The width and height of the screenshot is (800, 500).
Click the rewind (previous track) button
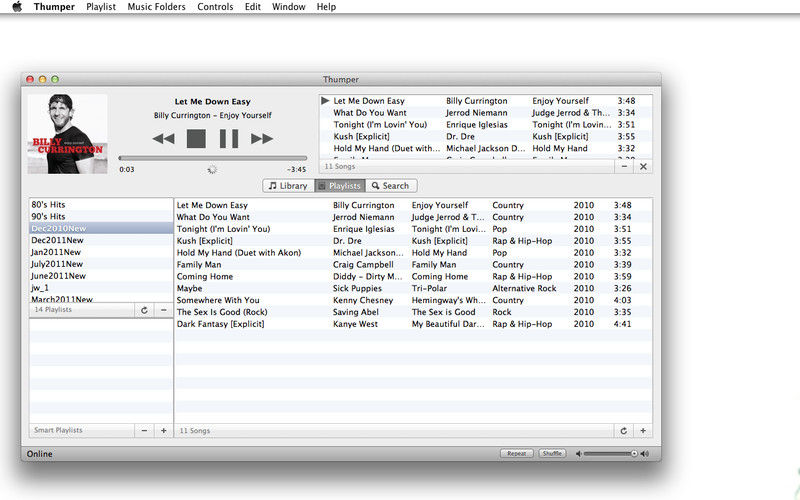(163, 138)
